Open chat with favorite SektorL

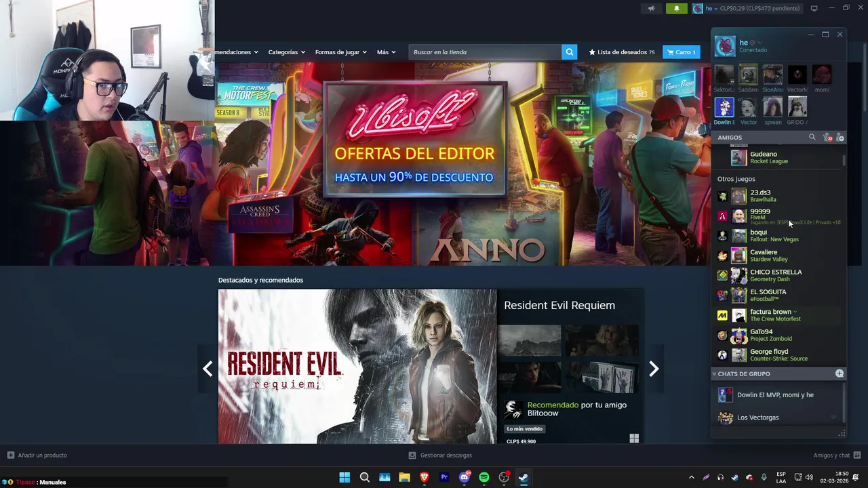coord(724,79)
